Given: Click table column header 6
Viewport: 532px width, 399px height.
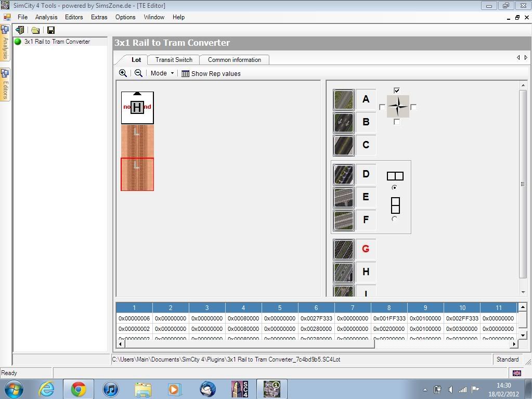Looking at the screenshot, I should pyautogui.click(x=316, y=308).
